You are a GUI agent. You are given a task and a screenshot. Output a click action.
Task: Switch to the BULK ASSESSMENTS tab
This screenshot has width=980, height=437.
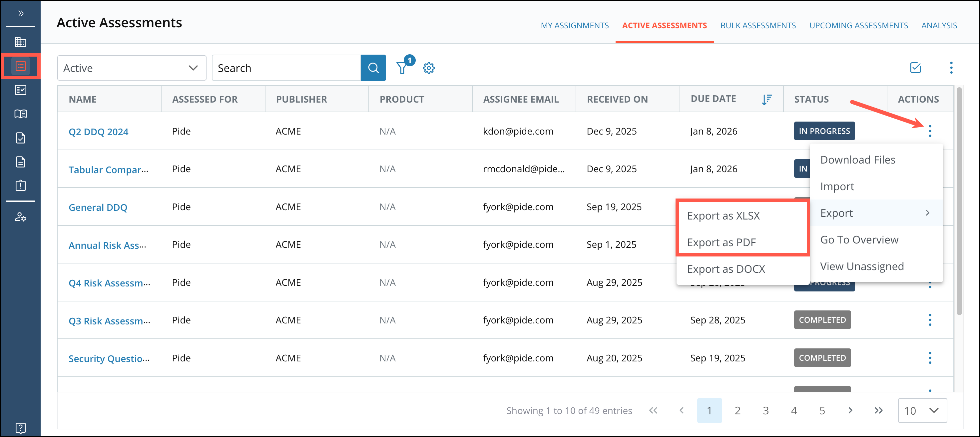click(x=758, y=25)
